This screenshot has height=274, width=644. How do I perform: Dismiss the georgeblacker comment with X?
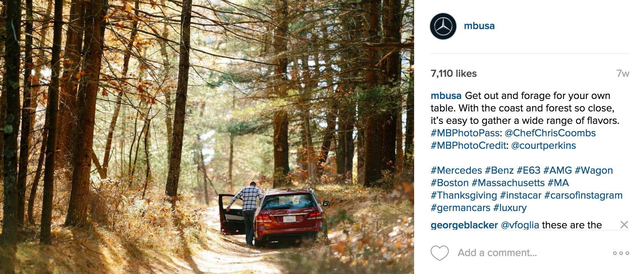624,225
